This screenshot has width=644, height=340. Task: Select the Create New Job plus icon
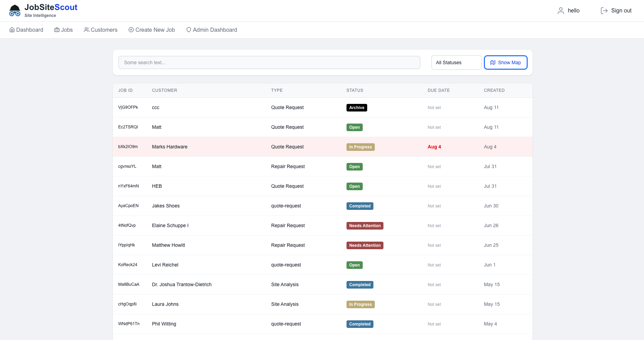(x=131, y=30)
